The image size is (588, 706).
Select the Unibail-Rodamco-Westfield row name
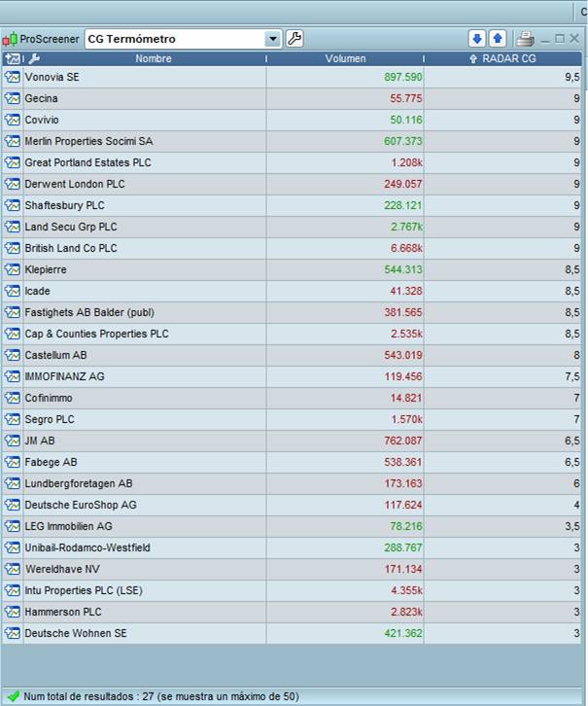[x=87, y=547]
